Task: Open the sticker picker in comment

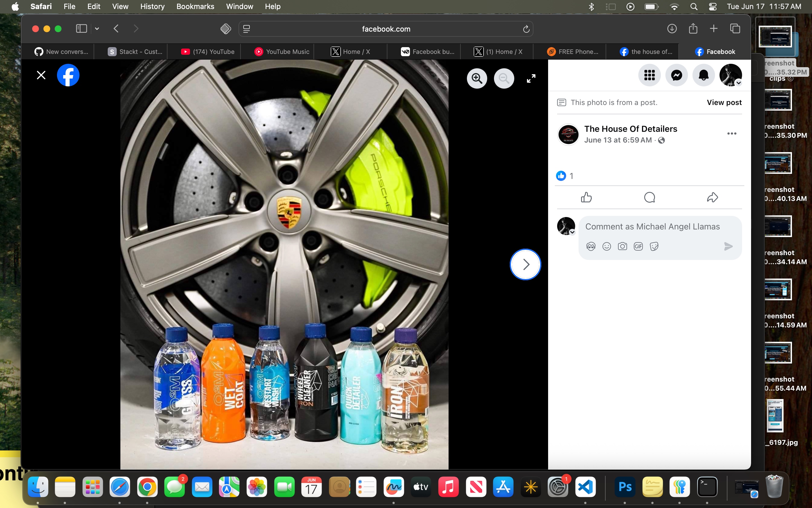Action: pos(654,247)
